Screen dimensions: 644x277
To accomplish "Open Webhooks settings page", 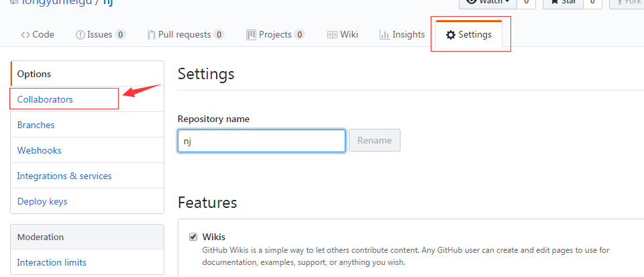I will coord(87,150).
